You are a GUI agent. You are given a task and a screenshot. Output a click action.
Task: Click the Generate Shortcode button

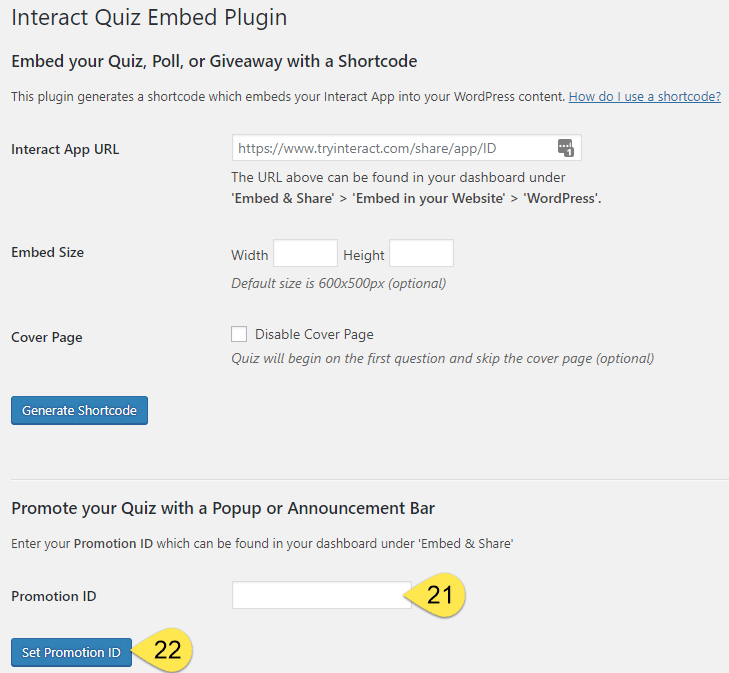[x=80, y=410]
